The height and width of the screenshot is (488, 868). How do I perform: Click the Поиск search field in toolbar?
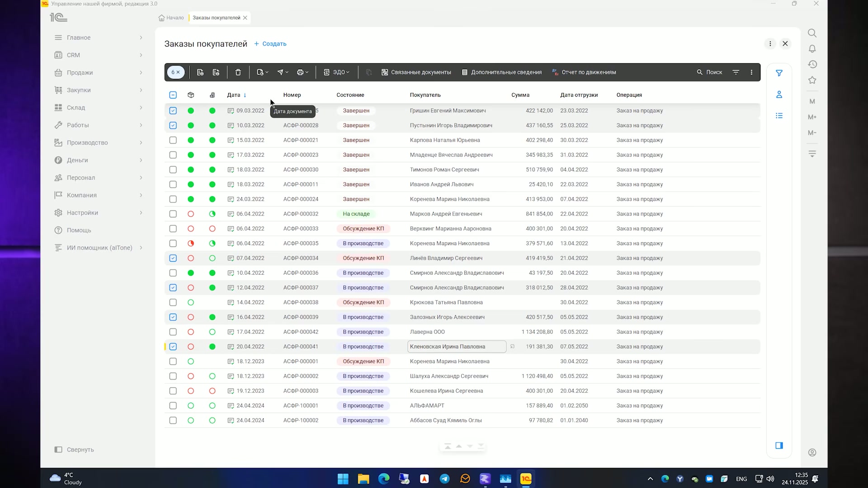pyautogui.click(x=709, y=72)
